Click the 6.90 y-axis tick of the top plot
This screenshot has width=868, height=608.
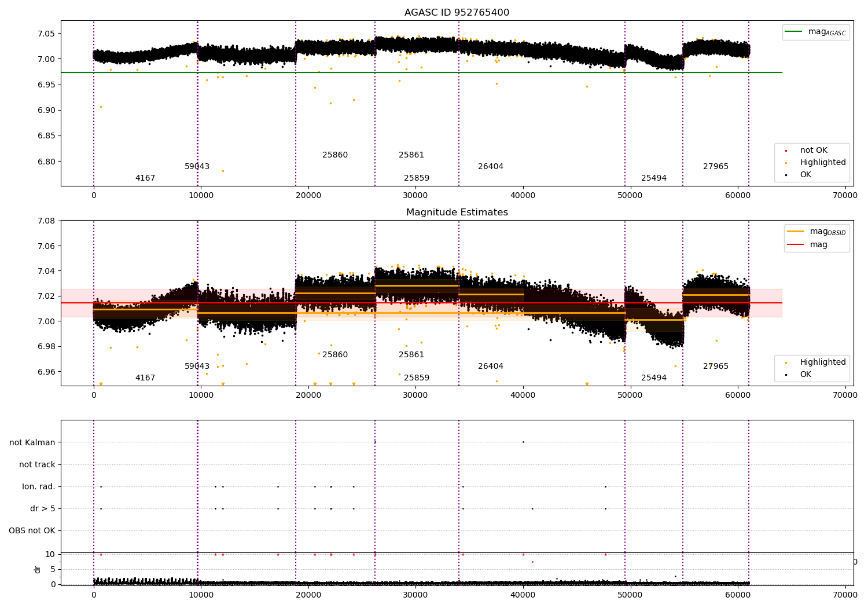pyautogui.click(x=47, y=111)
